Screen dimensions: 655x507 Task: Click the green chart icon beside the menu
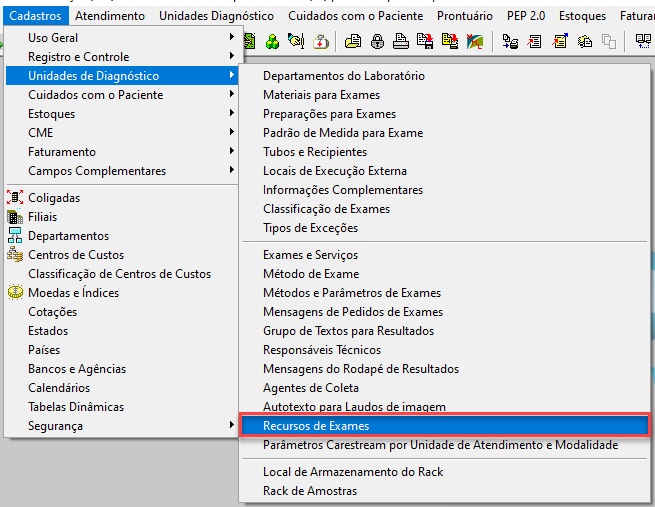tap(249, 41)
